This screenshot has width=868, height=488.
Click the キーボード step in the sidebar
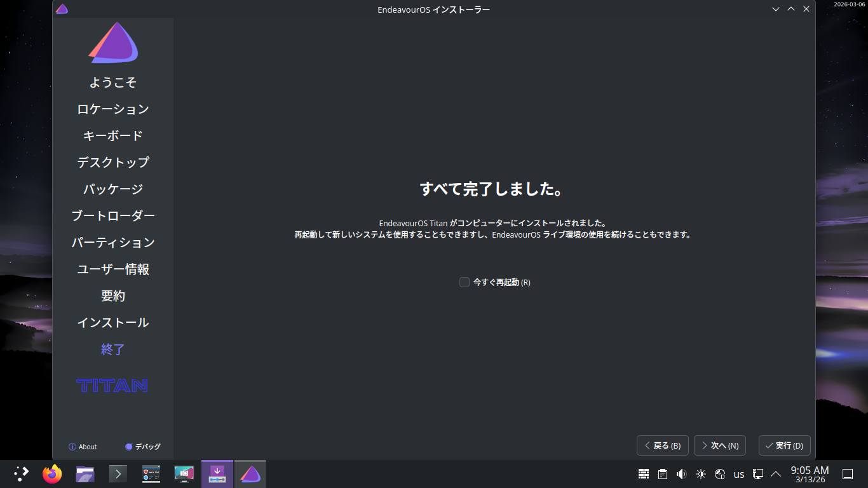point(113,136)
